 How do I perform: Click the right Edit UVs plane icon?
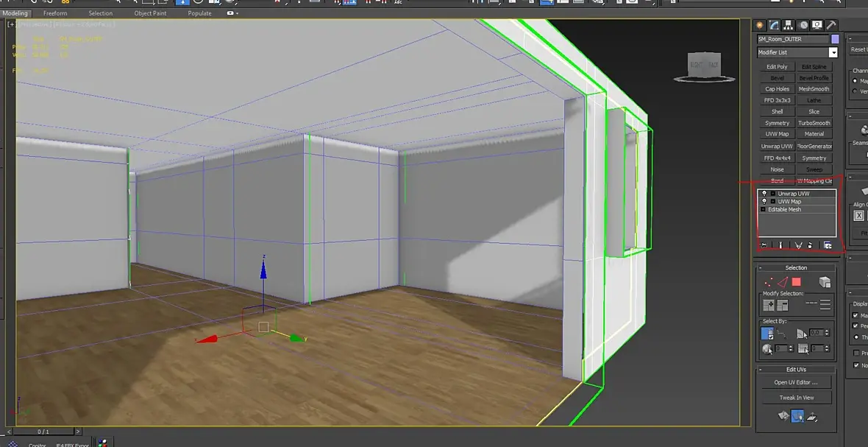click(x=812, y=416)
